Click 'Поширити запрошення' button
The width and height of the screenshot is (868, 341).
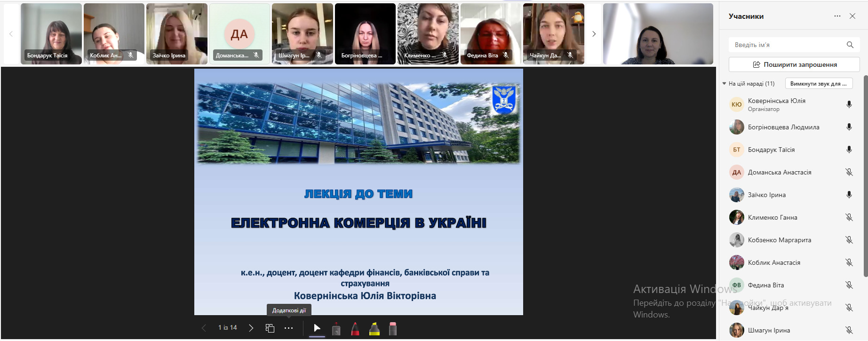tap(794, 64)
